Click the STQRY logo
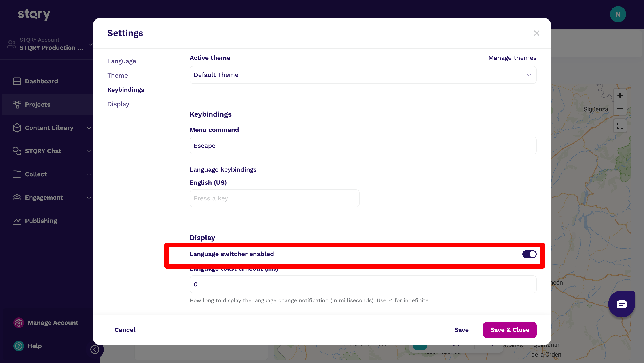Screen dimensions: 644x363 pyautogui.click(x=34, y=15)
